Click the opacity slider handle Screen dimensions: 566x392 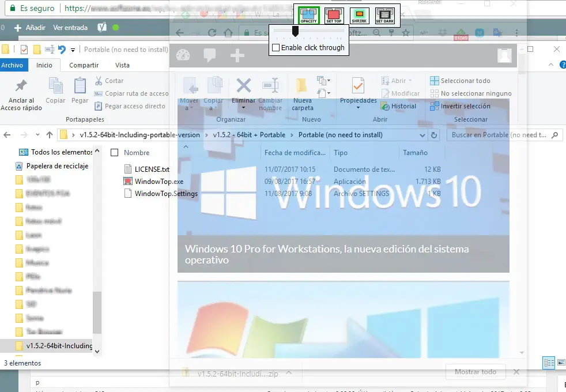[295, 31]
